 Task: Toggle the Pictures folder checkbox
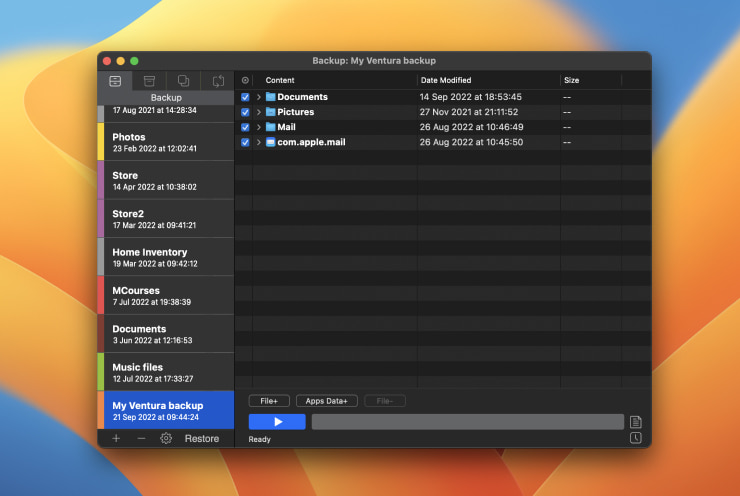point(245,112)
